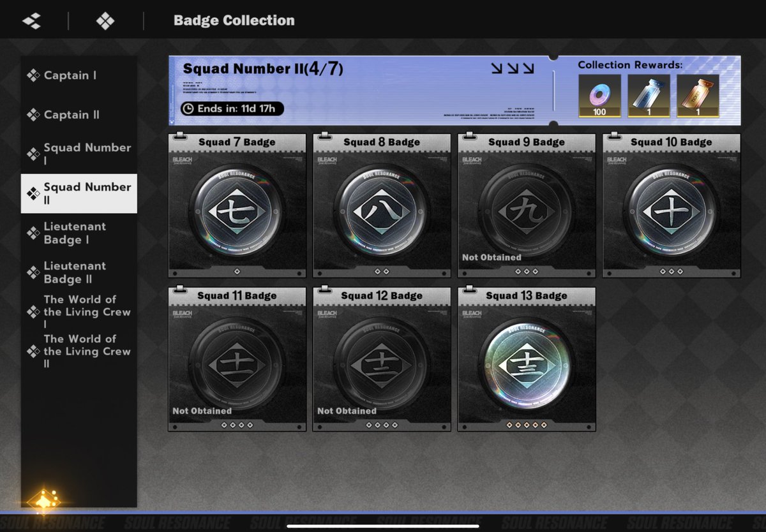Tap the three arrows in banner
The height and width of the screenshot is (532, 766).
pyautogui.click(x=513, y=68)
